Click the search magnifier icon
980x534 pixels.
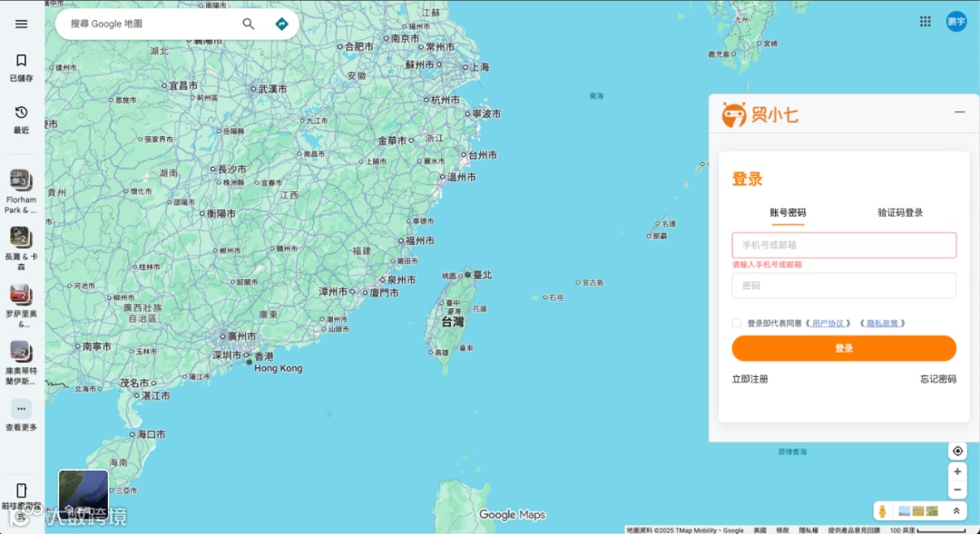click(248, 24)
